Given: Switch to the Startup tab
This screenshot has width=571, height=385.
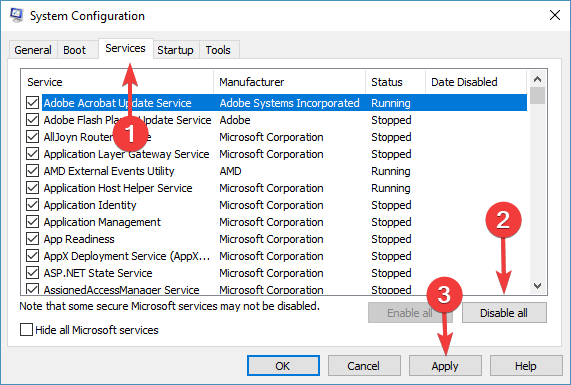Looking at the screenshot, I should click(x=176, y=50).
